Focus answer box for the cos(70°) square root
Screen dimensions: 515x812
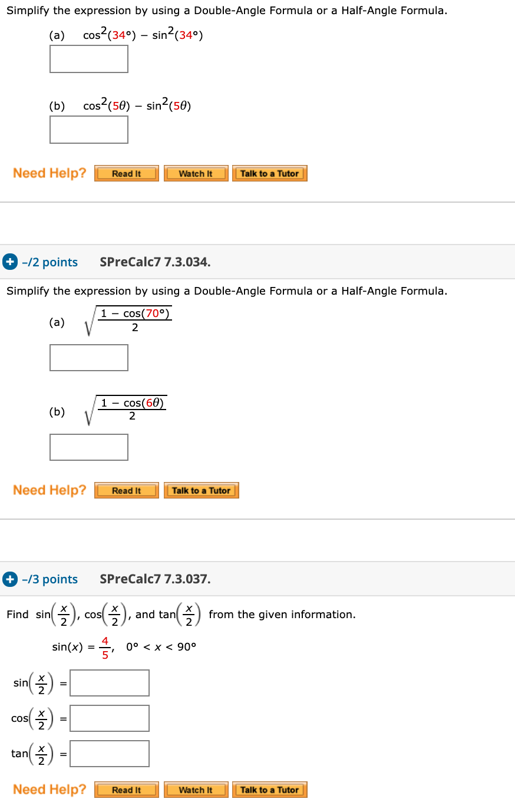pos(89,358)
